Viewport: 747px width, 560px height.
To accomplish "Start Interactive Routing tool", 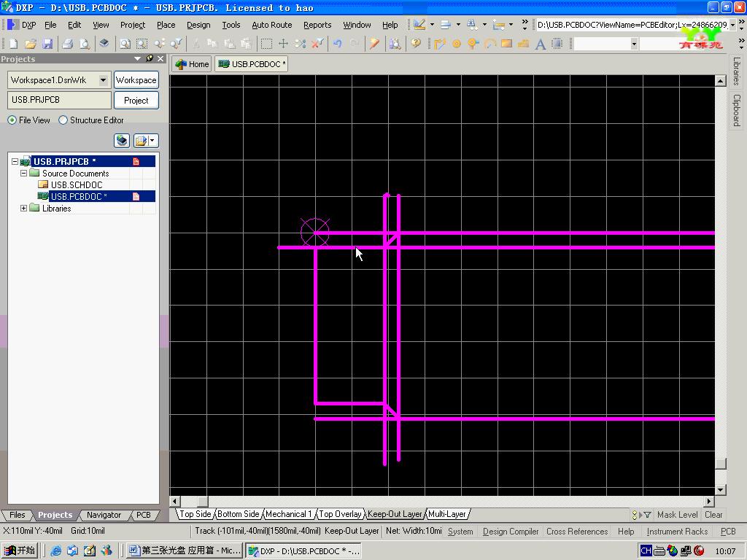I will pos(439,44).
